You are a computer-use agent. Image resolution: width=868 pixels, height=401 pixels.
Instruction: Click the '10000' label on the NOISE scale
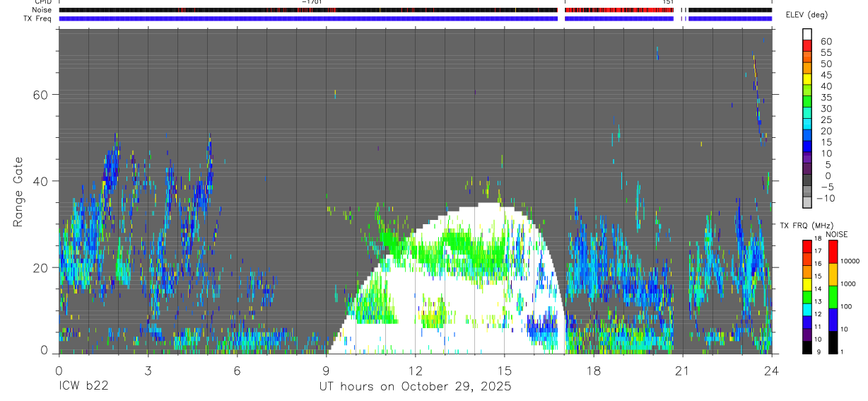[x=852, y=261]
